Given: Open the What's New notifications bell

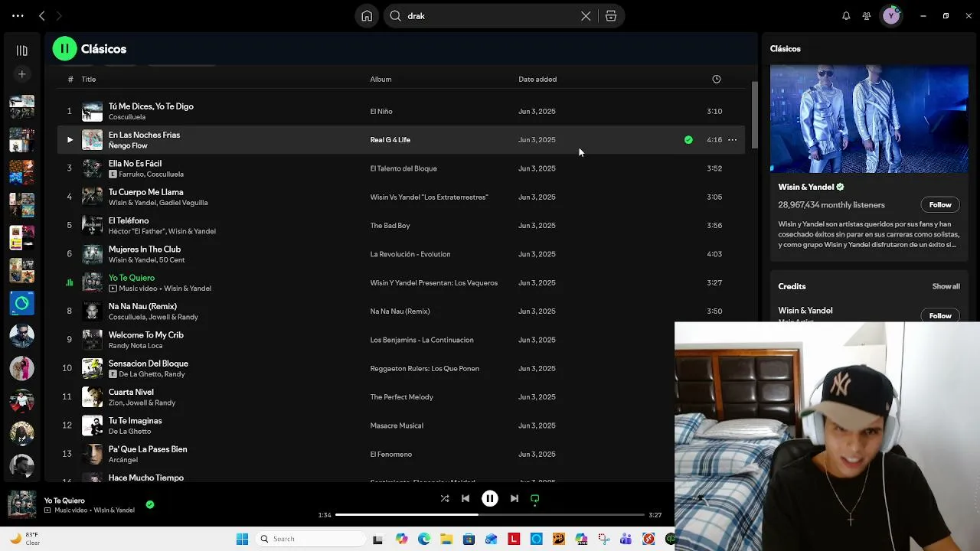Looking at the screenshot, I should coord(846,16).
